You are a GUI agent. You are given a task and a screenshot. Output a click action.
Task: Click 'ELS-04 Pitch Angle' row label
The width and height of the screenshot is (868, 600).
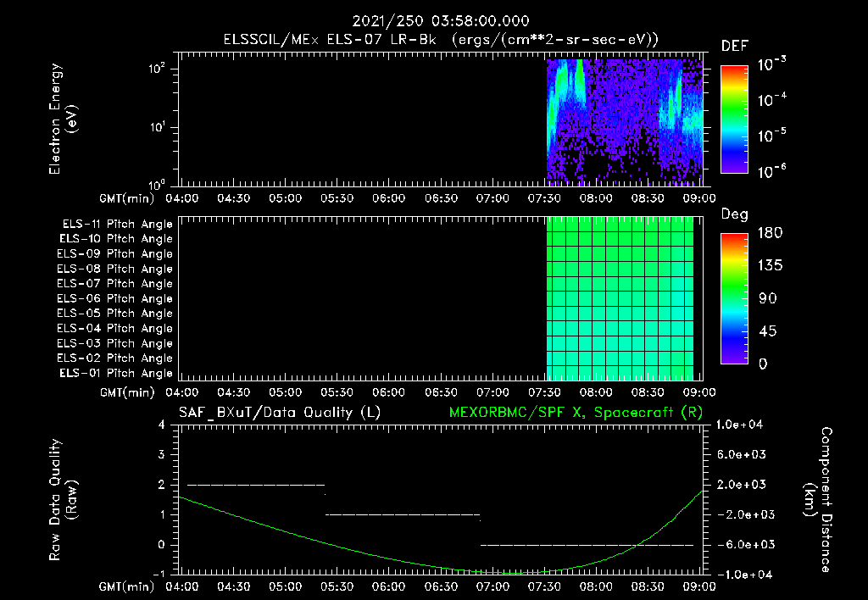tap(115, 328)
